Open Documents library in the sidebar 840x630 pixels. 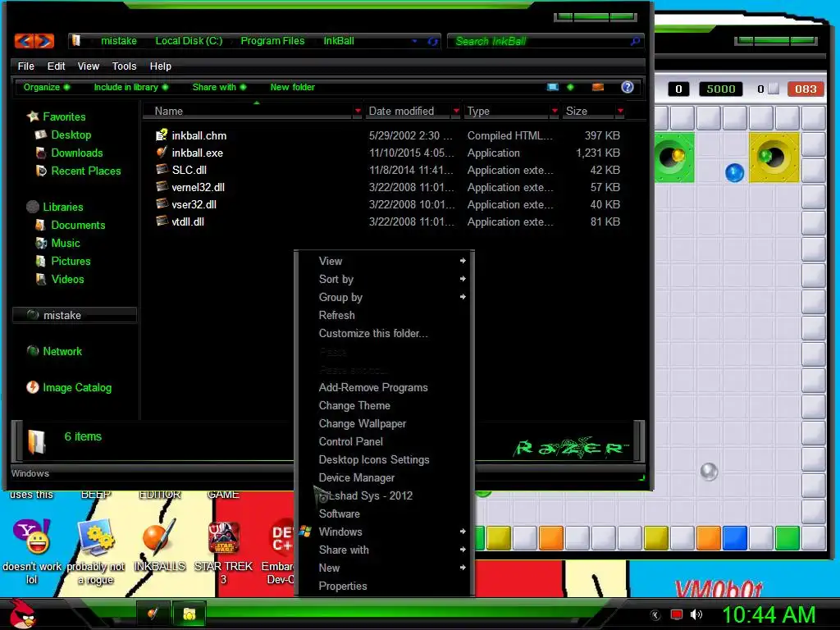78,225
